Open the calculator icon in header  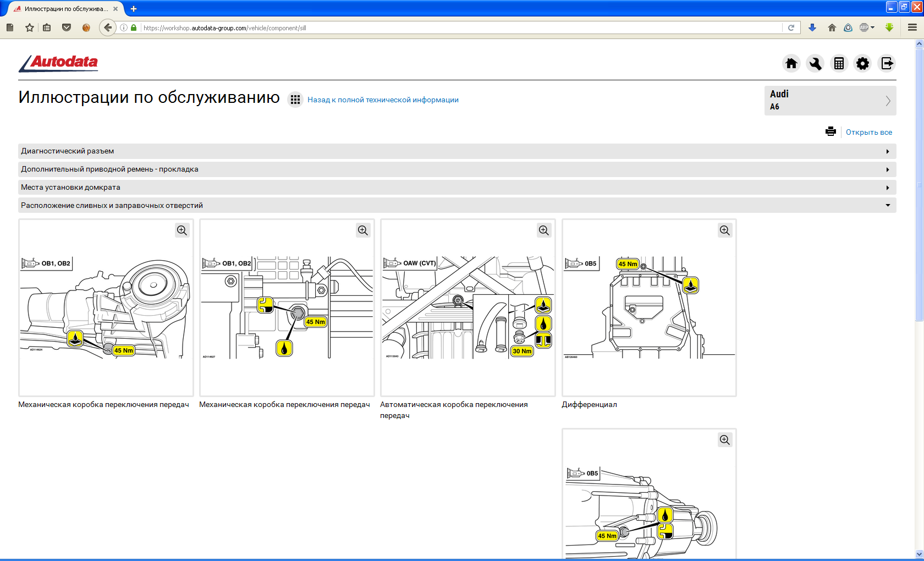[x=839, y=64]
